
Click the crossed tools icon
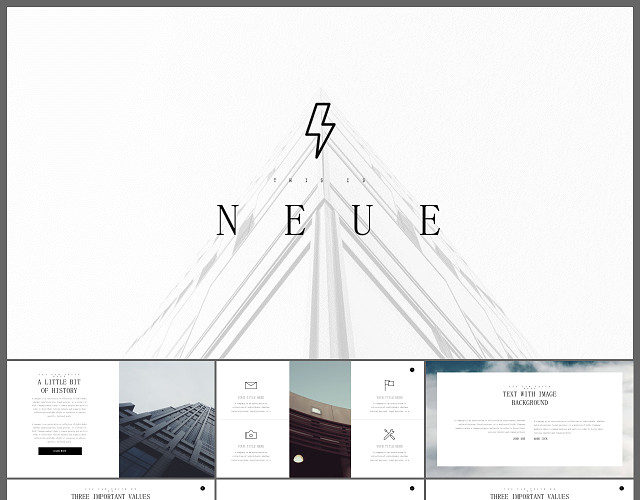click(389, 434)
